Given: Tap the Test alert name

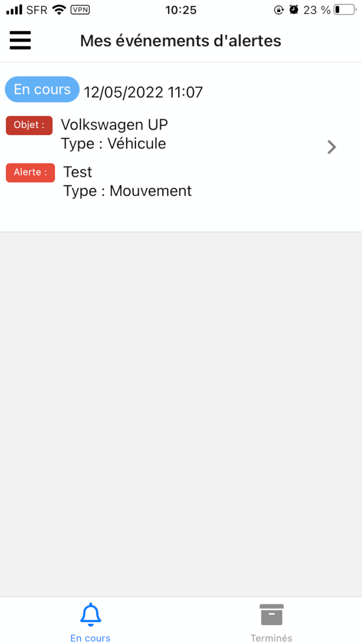Looking at the screenshot, I should (78, 172).
